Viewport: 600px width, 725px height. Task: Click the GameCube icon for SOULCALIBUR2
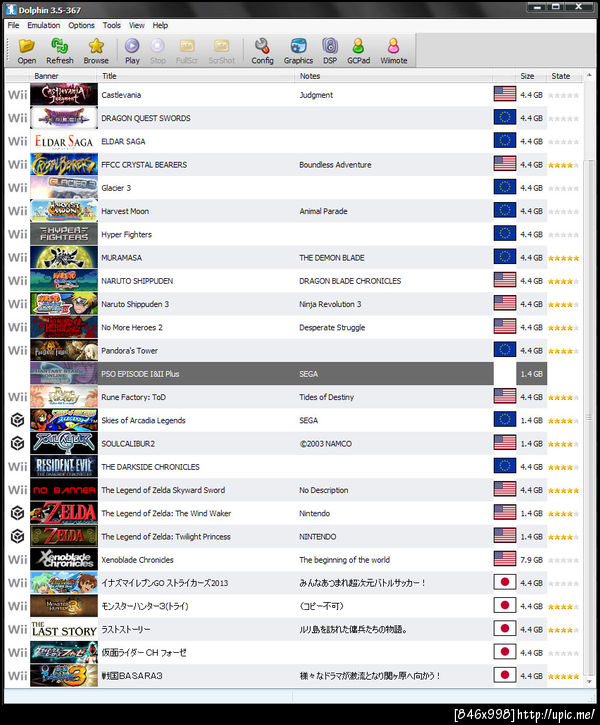(18, 443)
